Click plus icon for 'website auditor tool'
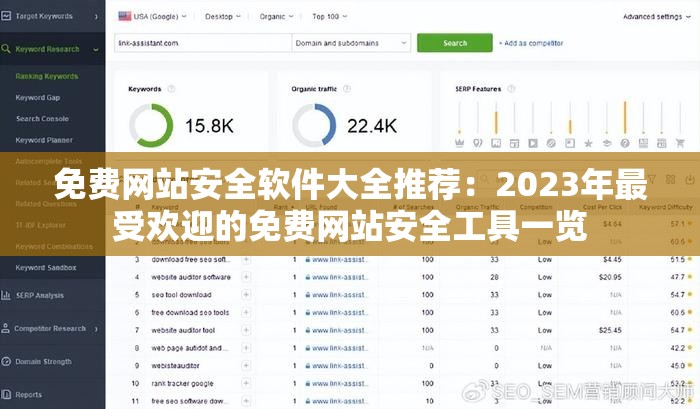 [x=246, y=330]
